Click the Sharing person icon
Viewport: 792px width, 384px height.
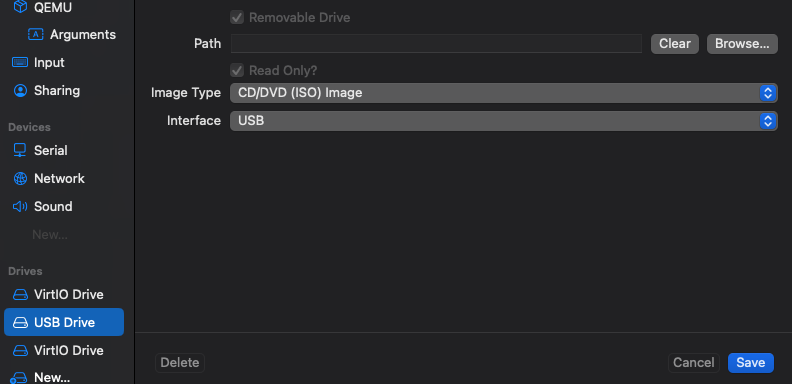(20, 90)
